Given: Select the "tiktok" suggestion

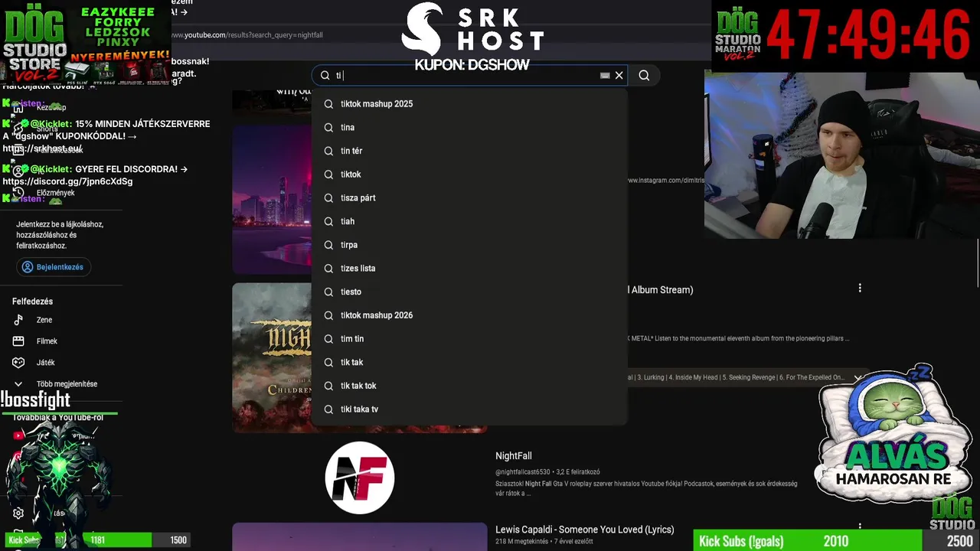Looking at the screenshot, I should pyautogui.click(x=469, y=174).
